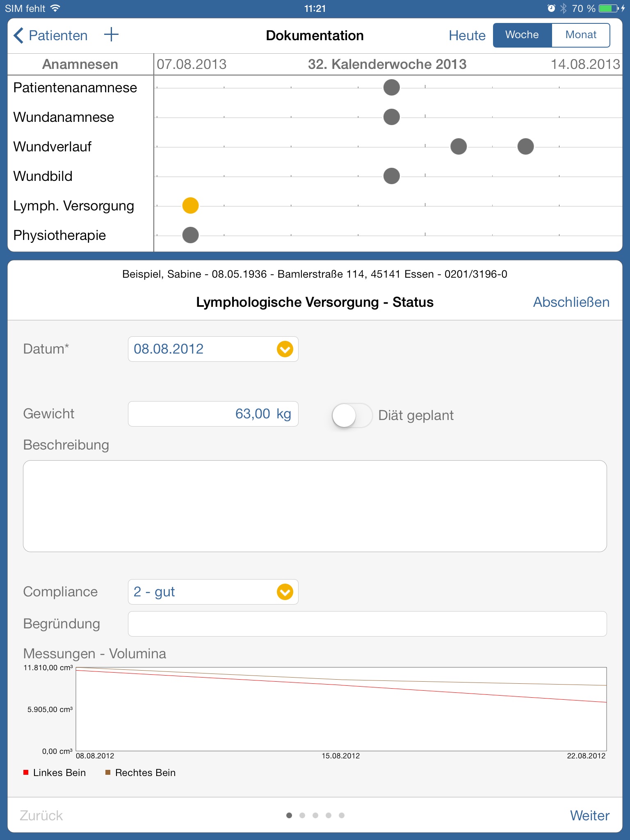Viewport: 630px width, 840px height.
Task: Click the Datum field showing 08.08.2012
Action: coord(213,349)
